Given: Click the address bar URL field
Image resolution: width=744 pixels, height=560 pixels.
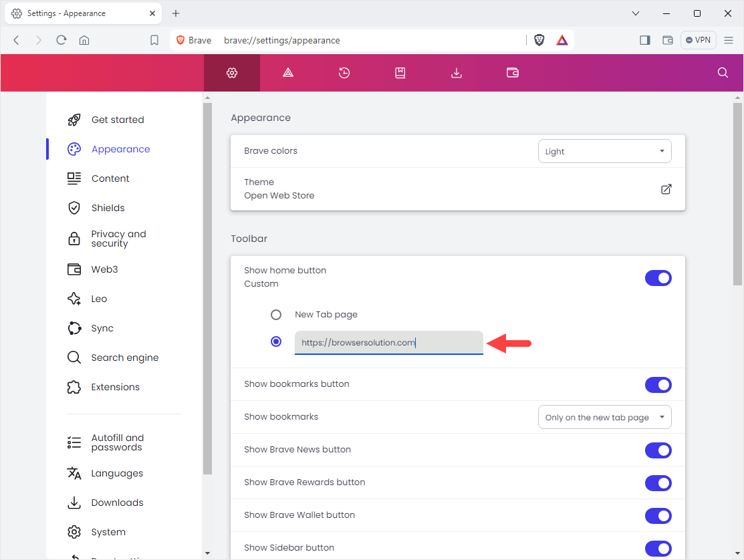Looking at the screenshot, I should point(372,40).
